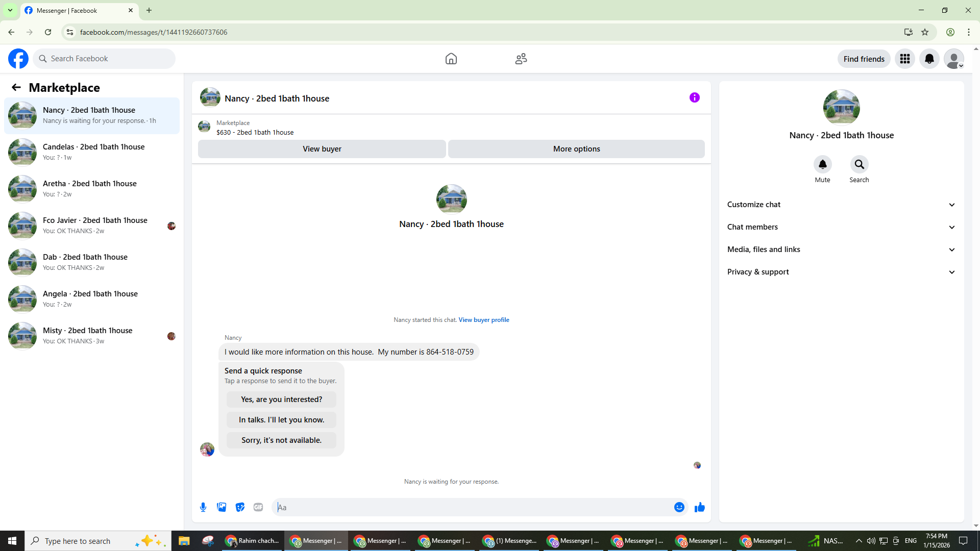Image resolution: width=980 pixels, height=551 pixels.
Task: Open the sticker picker icon
Action: click(x=240, y=507)
